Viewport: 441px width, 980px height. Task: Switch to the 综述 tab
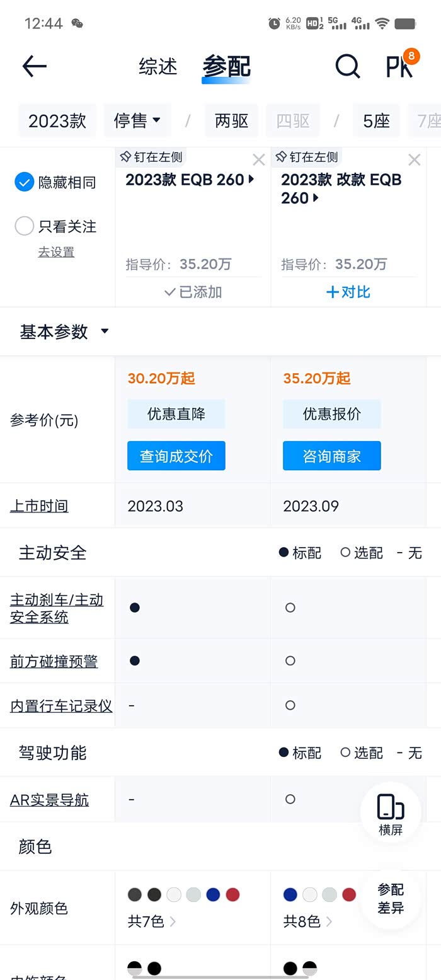(158, 66)
